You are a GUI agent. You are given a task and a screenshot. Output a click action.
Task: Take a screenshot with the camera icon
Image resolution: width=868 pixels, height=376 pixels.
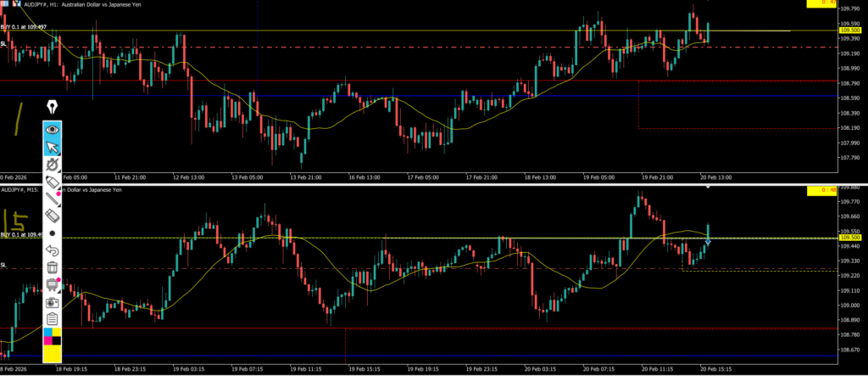click(53, 302)
